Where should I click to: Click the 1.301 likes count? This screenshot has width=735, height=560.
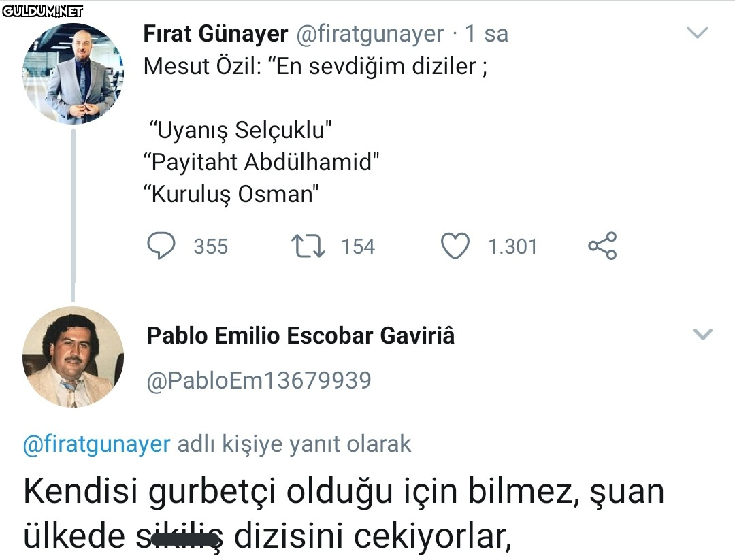(x=512, y=246)
